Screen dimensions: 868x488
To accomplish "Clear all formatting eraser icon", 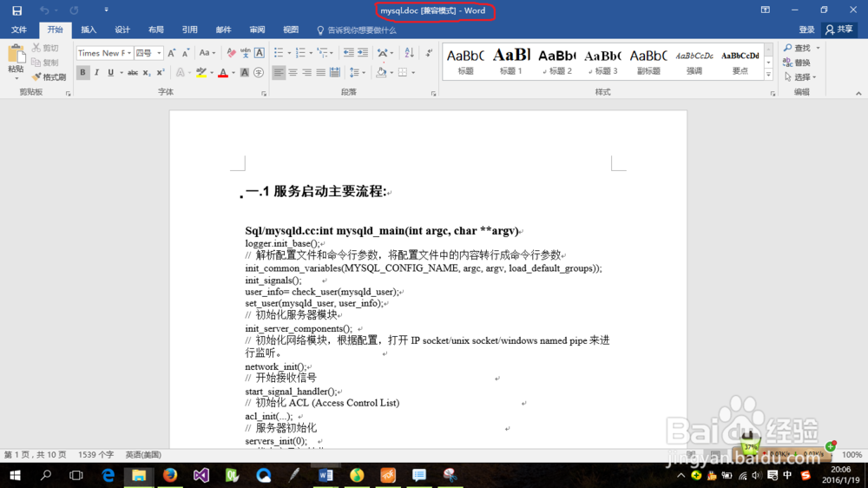I will [x=232, y=53].
